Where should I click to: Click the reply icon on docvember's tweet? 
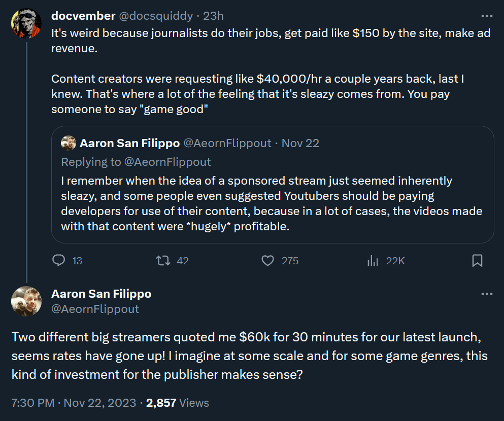[59, 260]
